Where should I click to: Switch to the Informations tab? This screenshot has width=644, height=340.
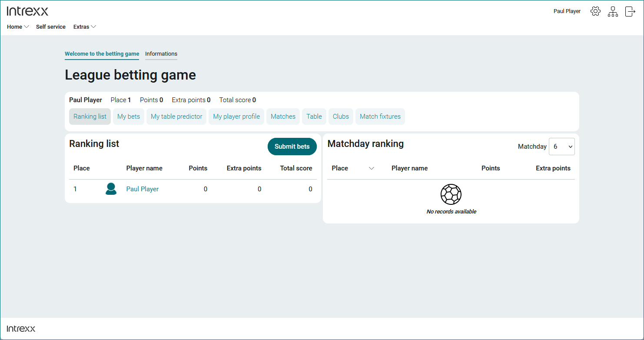click(161, 54)
